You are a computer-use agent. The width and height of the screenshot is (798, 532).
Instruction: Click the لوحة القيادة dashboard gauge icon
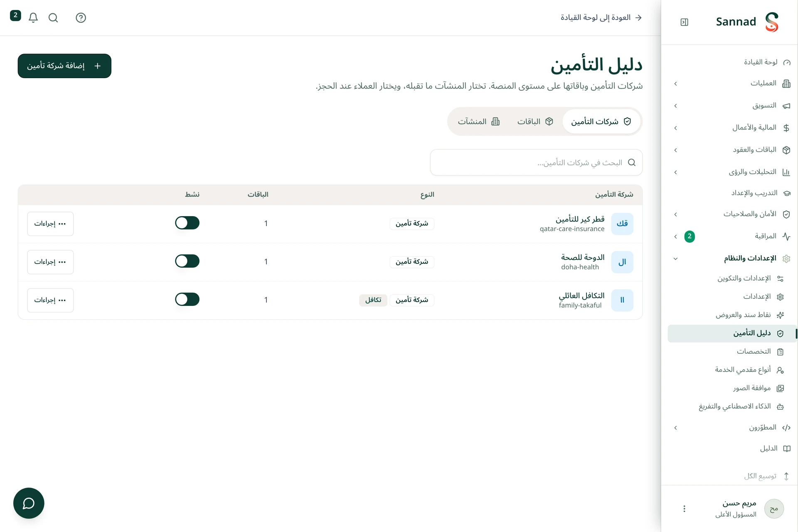click(x=786, y=62)
